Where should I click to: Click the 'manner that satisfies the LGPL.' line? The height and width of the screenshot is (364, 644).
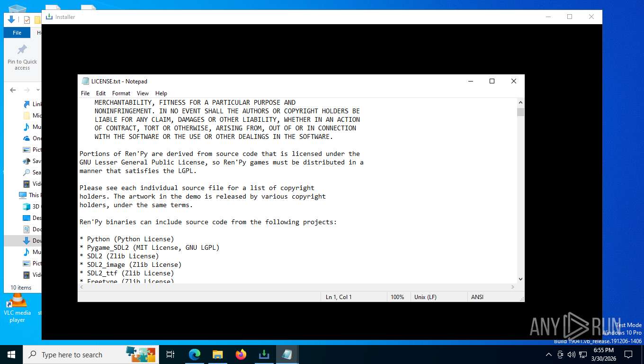click(x=138, y=171)
